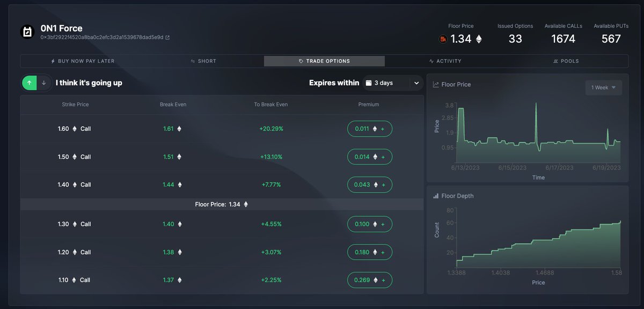Click the Premium column header
The width and height of the screenshot is (644, 309).
pos(369,105)
